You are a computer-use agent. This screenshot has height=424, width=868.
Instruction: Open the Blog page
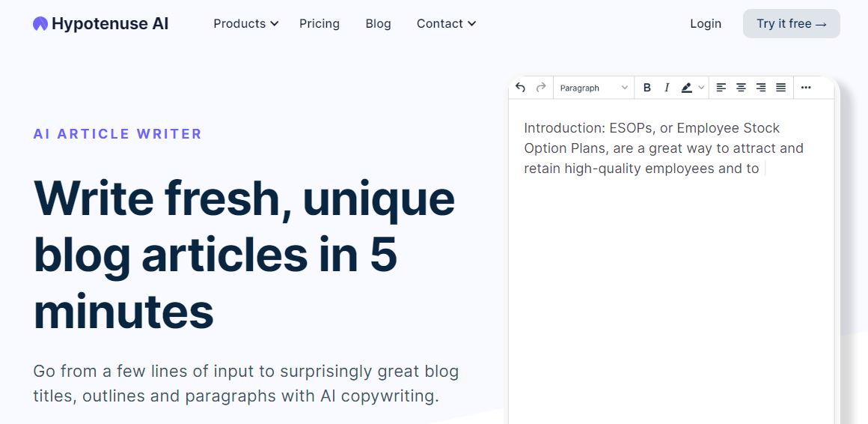coord(378,24)
